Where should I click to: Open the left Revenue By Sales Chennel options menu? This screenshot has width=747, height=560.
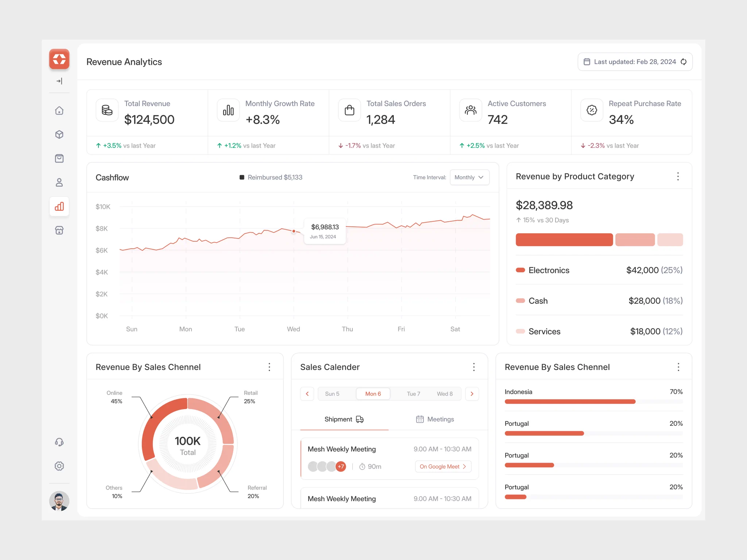(269, 367)
